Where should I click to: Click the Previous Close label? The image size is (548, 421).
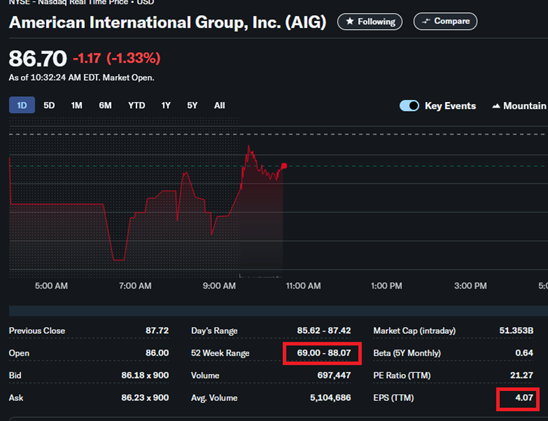click(x=37, y=331)
